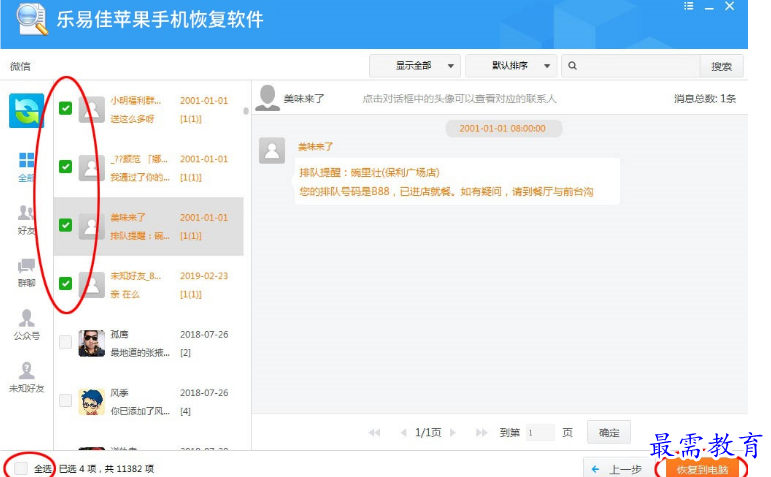Select the 美味来了 conversation row
The height and width of the screenshot is (477, 771).
(x=148, y=226)
